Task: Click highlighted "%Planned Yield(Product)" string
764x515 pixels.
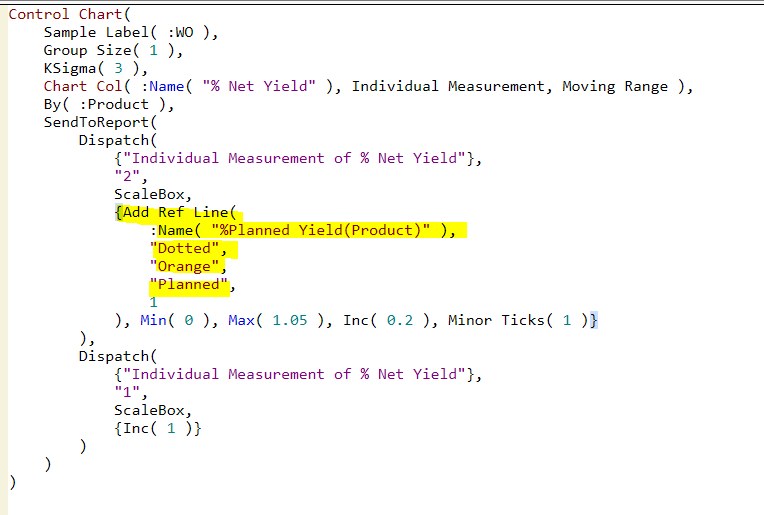Action: (x=321, y=230)
